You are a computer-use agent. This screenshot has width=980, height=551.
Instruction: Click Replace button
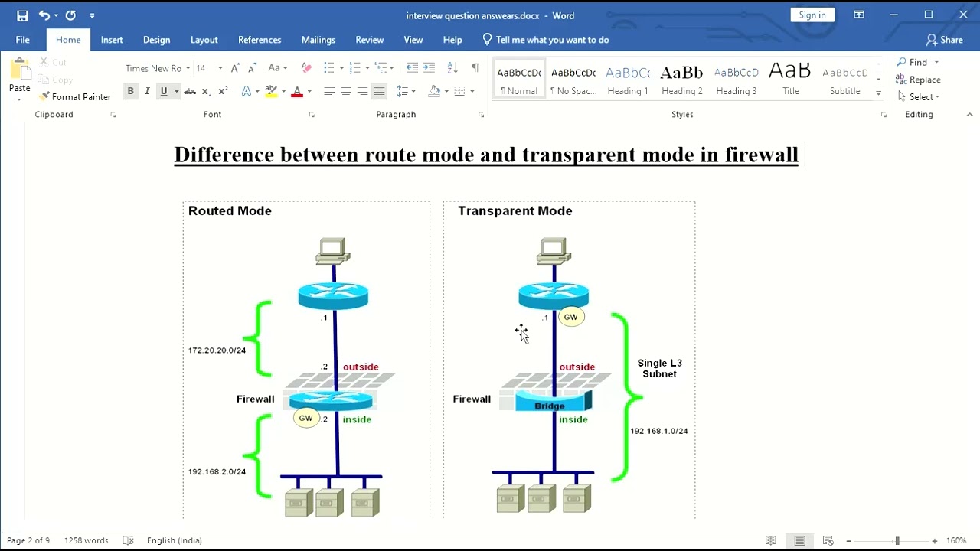(919, 80)
